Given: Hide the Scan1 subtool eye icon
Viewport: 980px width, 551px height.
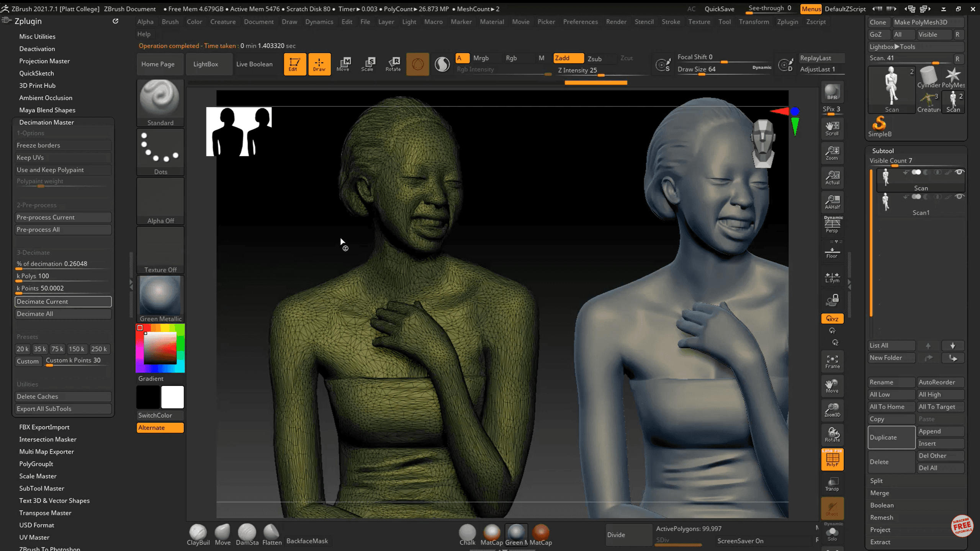Looking at the screenshot, I should [x=959, y=197].
